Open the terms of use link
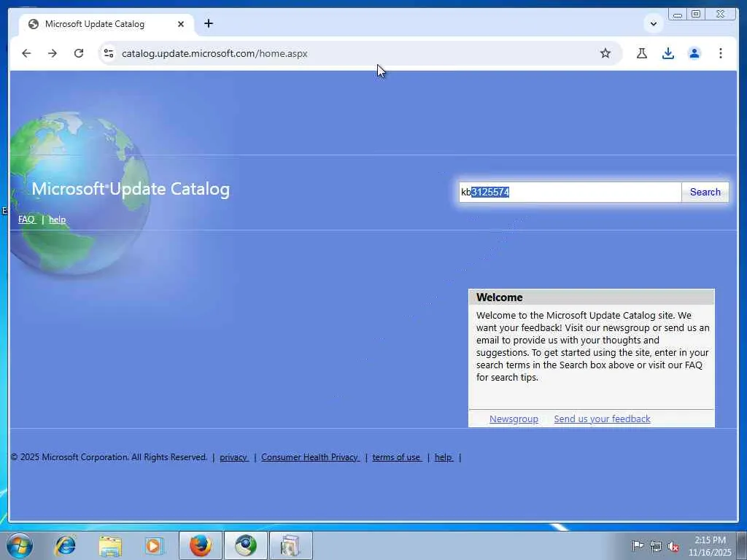The image size is (747, 560). click(397, 457)
